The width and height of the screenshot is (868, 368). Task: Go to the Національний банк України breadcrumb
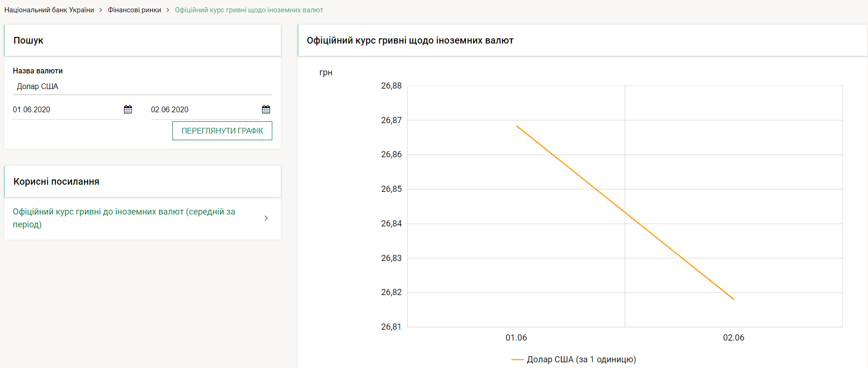point(49,10)
